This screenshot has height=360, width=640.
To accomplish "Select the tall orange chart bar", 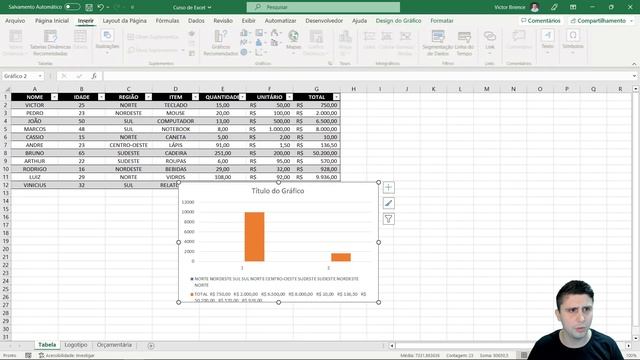I will click(x=254, y=237).
